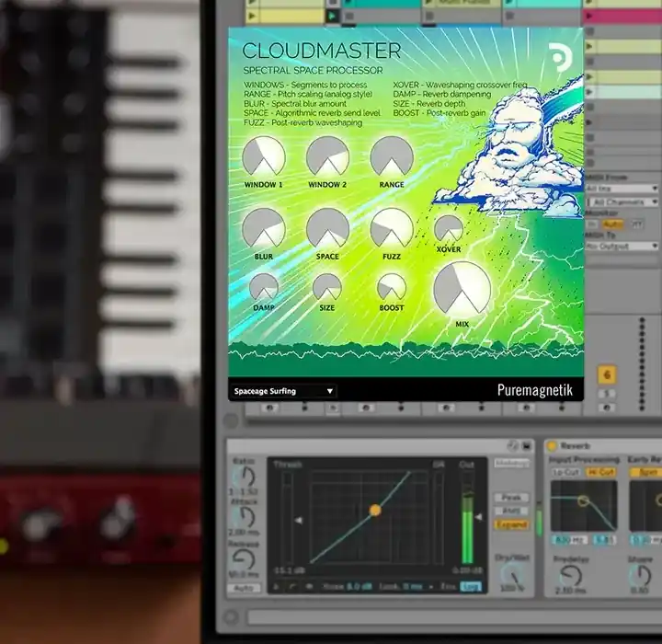
Task: Toggle the Auto release button
Action: pos(244,588)
